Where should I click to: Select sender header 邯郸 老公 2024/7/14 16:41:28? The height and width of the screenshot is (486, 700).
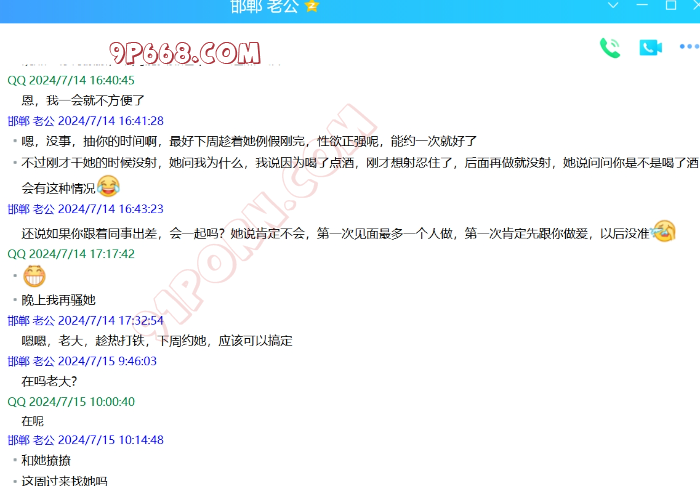[x=85, y=121]
